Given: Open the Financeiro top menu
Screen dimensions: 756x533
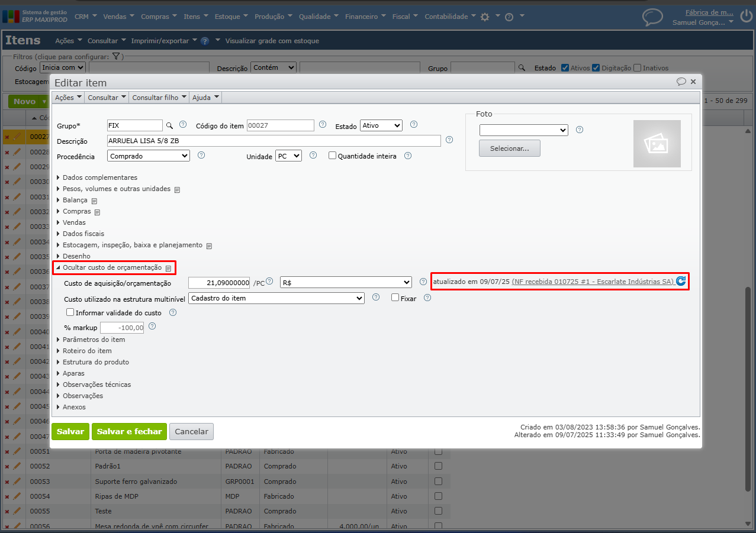Looking at the screenshot, I should pyautogui.click(x=365, y=17).
